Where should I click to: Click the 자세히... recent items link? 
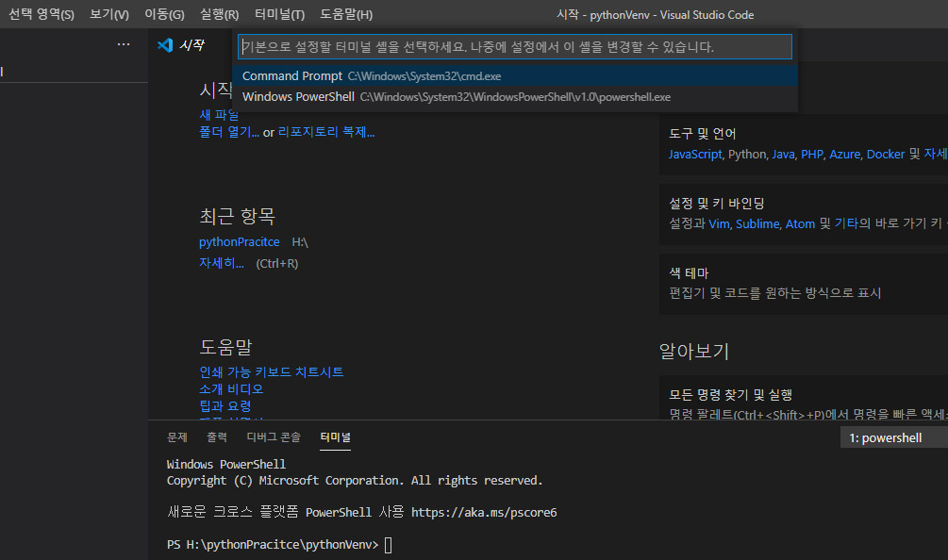coord(222,263)
